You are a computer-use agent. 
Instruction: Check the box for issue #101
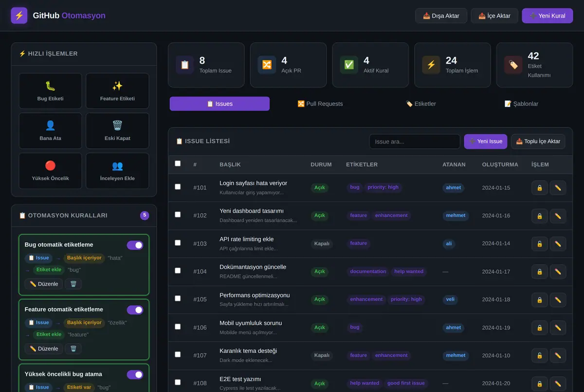(178, 187)
